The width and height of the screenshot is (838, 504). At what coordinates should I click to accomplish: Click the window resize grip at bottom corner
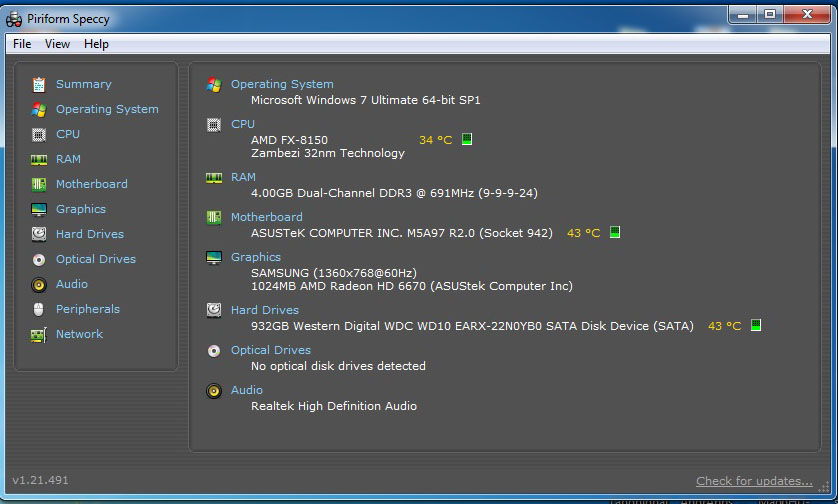click(824, 486)
